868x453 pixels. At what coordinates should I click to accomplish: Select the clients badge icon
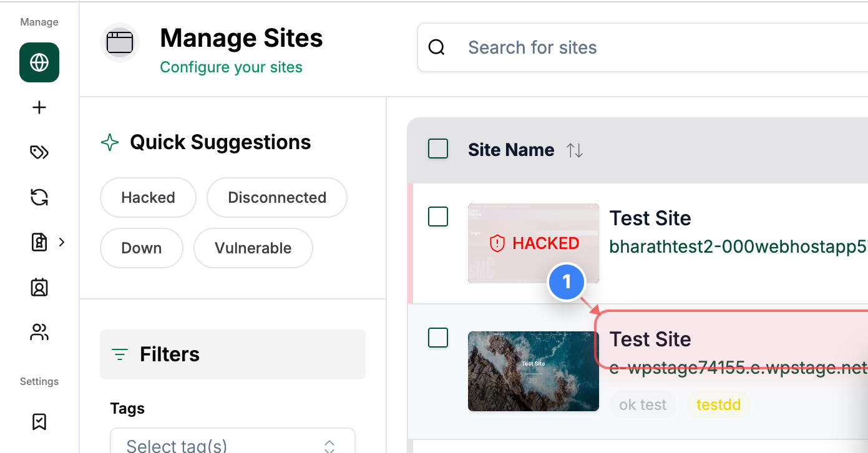pyautogui.click(x=39, y=287)
